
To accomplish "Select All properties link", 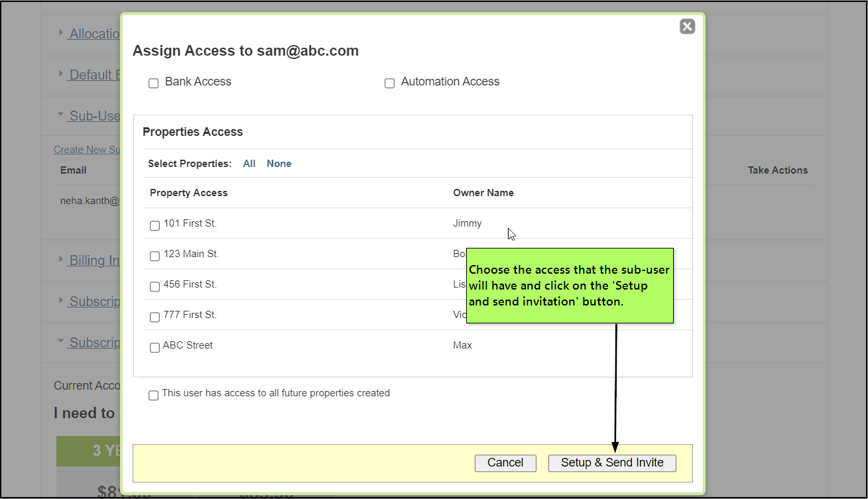I will pos(249,164).
